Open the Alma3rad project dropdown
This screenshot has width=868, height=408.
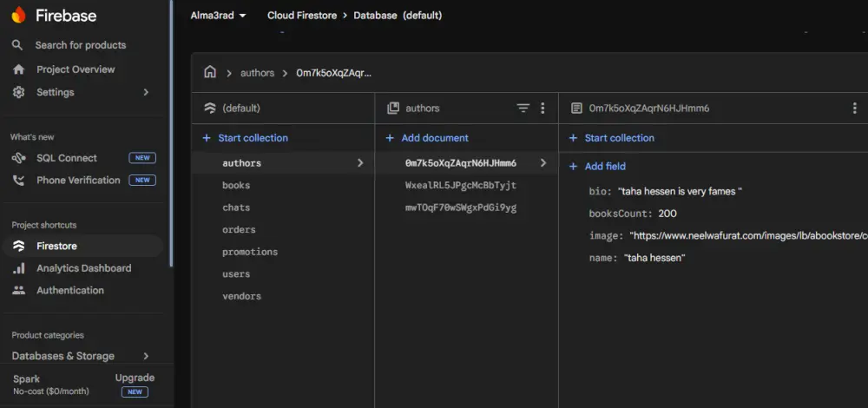click(x=218, y=16)
